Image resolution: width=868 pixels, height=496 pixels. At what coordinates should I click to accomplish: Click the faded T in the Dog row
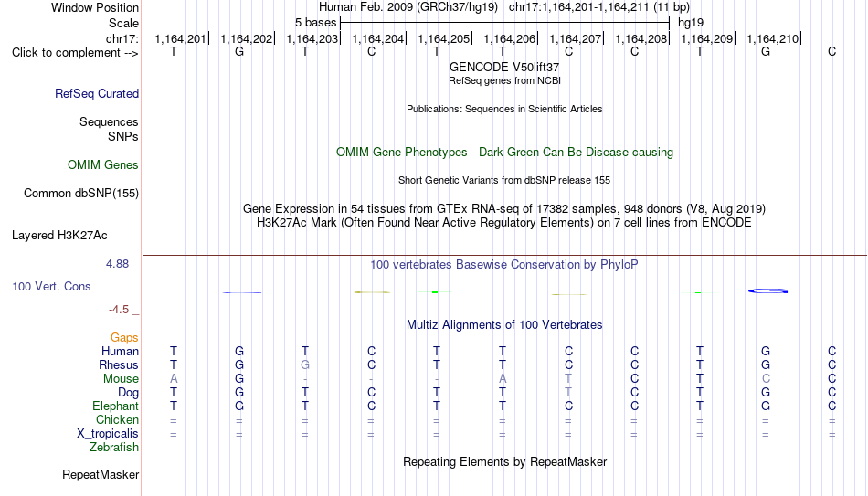pos(568,393)
